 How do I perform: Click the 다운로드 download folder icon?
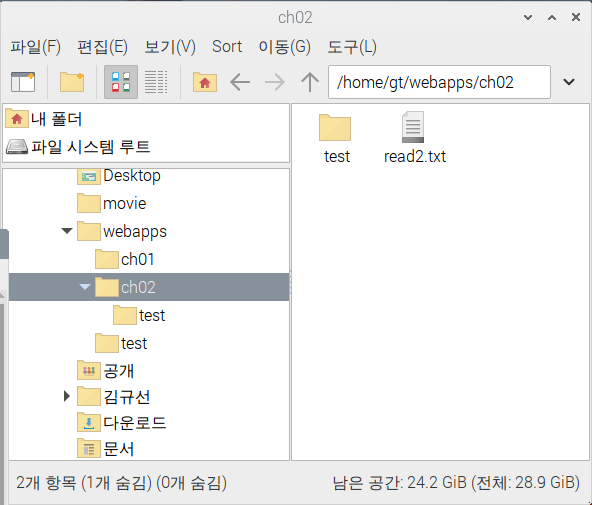89,422
